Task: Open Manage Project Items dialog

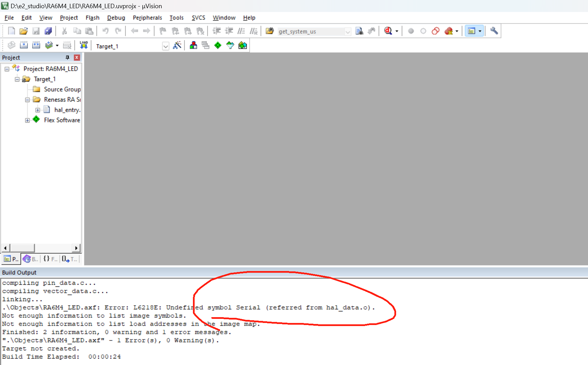Action: [193, 45]
